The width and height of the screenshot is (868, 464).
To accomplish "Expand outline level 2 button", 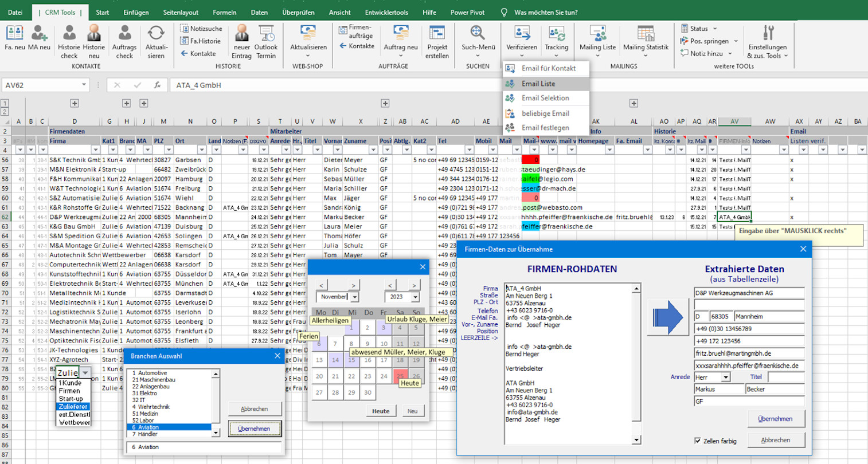I will [5, 112].
